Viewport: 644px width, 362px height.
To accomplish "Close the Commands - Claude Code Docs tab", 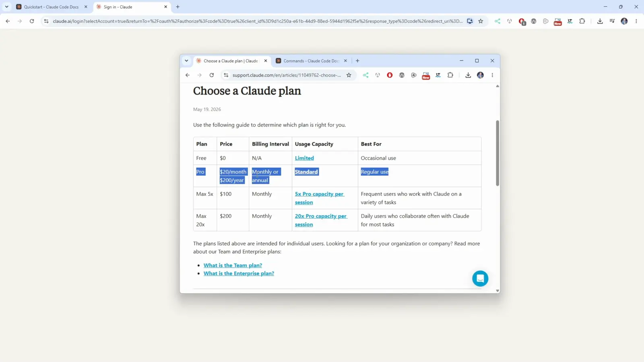I will click(345, 61).
